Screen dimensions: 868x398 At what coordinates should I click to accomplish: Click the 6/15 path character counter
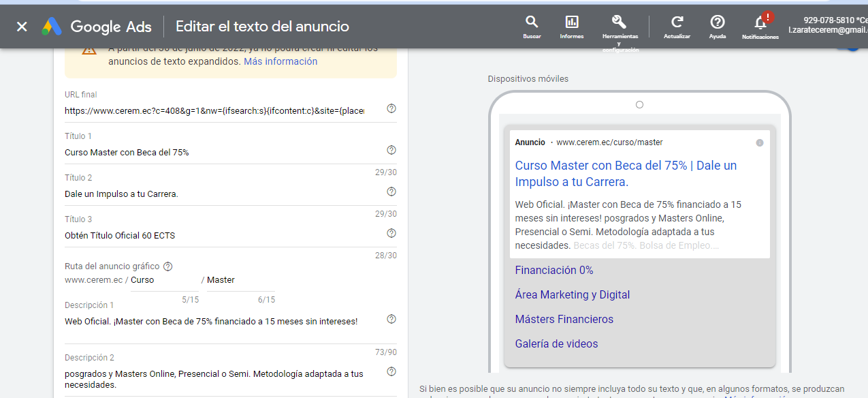pyautogui.click(x=267, y=300)
